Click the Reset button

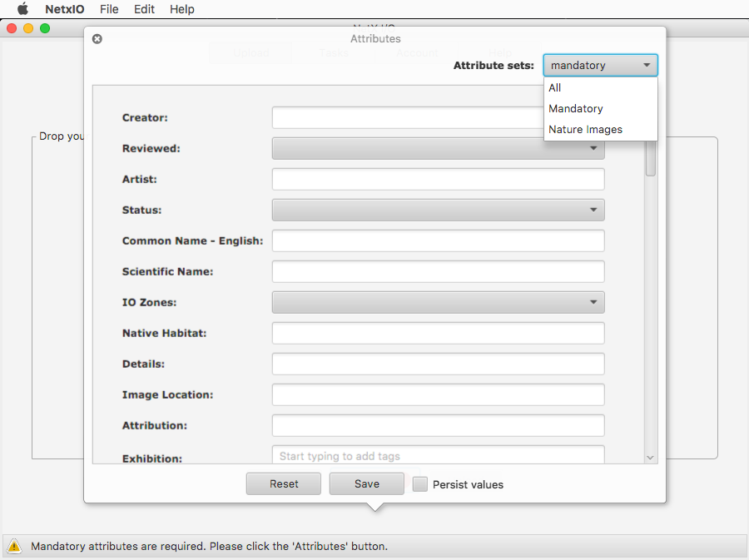tap(284, 483)
